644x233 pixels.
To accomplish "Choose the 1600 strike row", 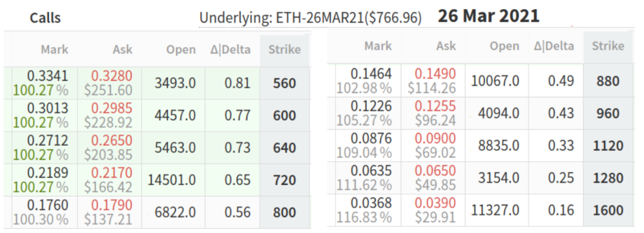I will (608, 210).
